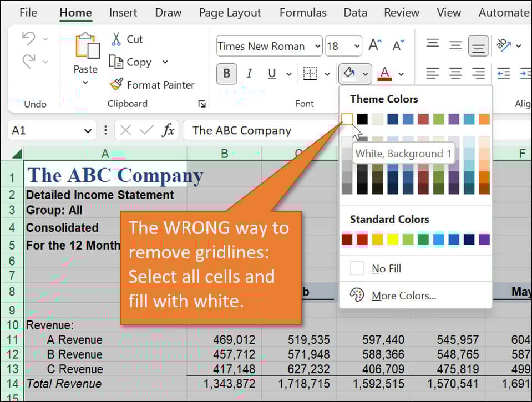This screenshot has width=532, height=402.
Task: Click the Redo arrow icon
Action: click(28, 62)
